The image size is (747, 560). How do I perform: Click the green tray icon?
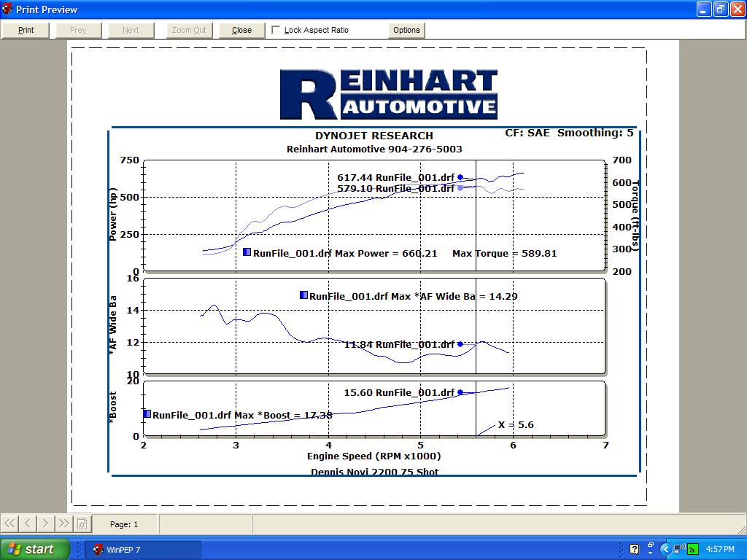click(x=693, y=550)
